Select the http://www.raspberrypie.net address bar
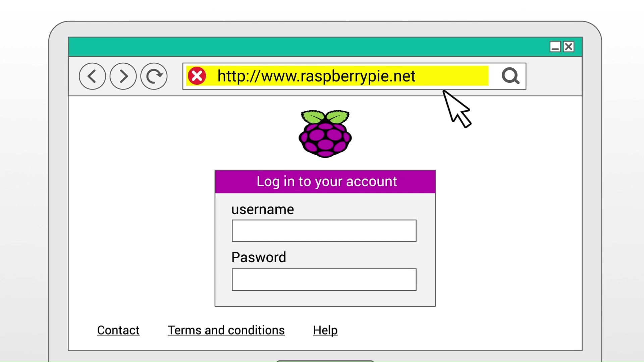 pos(354,76)
